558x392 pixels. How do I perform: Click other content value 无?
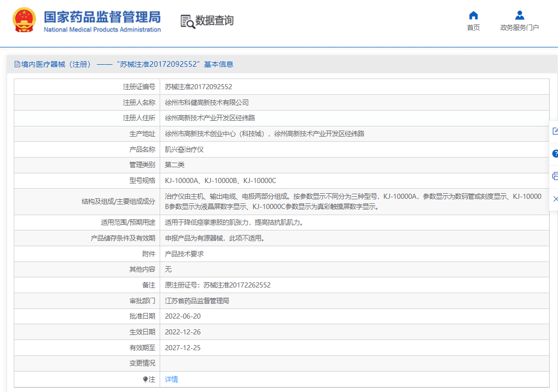pyautogui.click(x=168, y=269)
